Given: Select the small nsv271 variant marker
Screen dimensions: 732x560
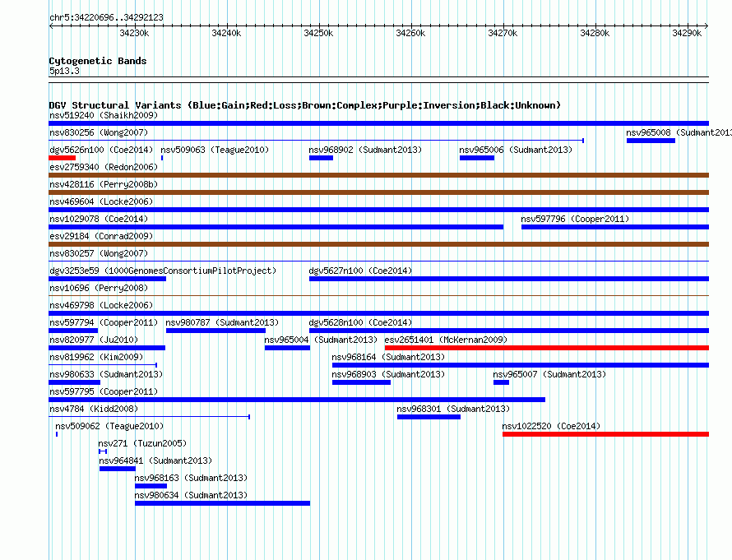Looking at the screenshot, I should (x=103, y=451).
